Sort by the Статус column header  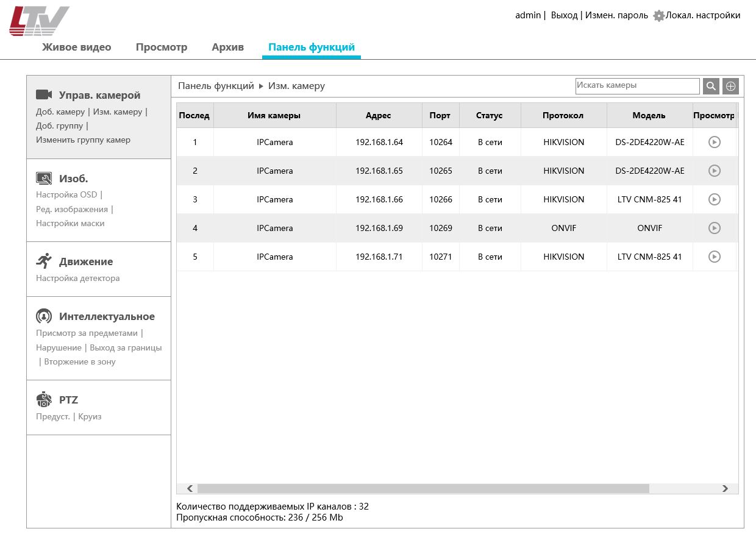click(490, 115)
